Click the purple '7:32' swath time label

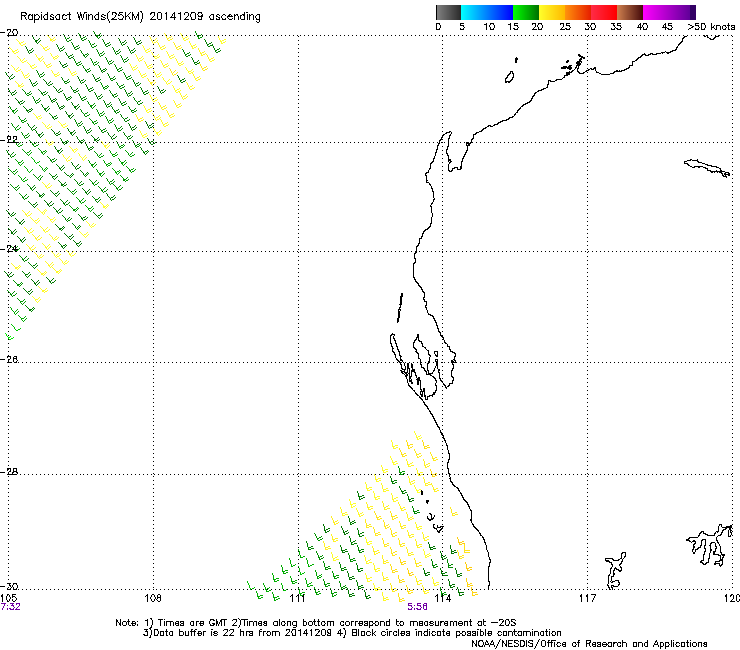pyautogui.click(x=10, y=607)
